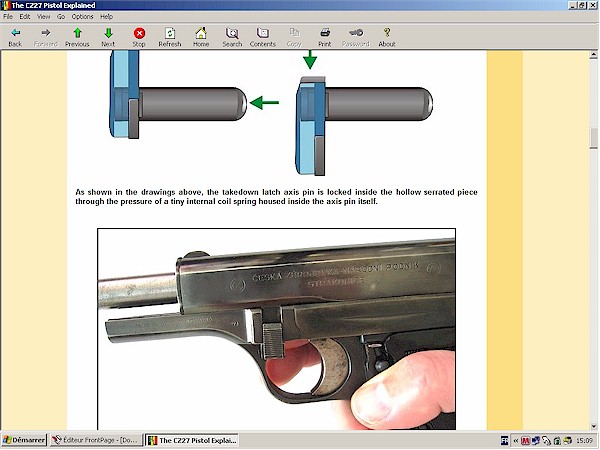Click the paragraph starting 'As shown in the drawings'
This screenshot has height=450, width=600.
point(276,197)
